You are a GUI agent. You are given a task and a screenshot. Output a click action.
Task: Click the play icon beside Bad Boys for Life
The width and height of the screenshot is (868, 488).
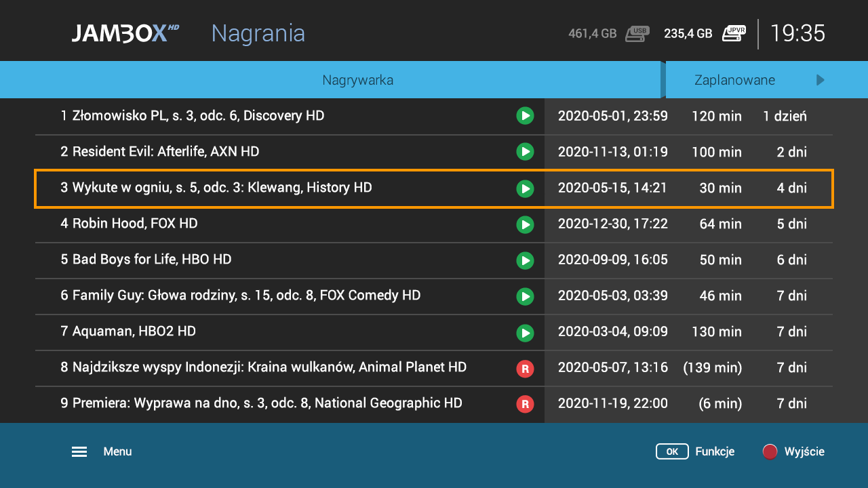point(525,260)
